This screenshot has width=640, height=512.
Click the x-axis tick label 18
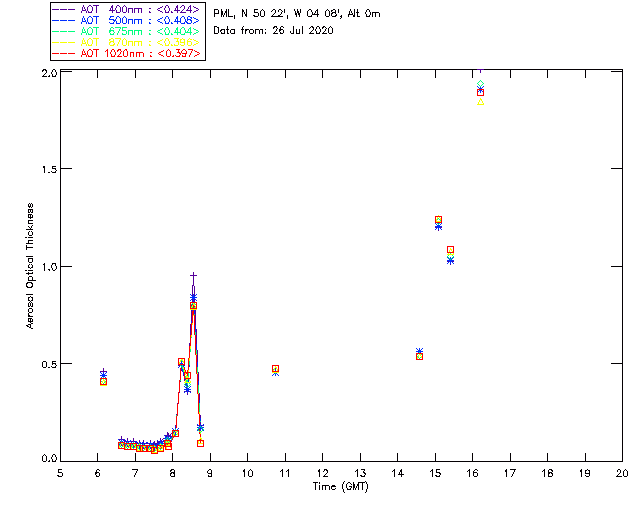coord(547,473)
